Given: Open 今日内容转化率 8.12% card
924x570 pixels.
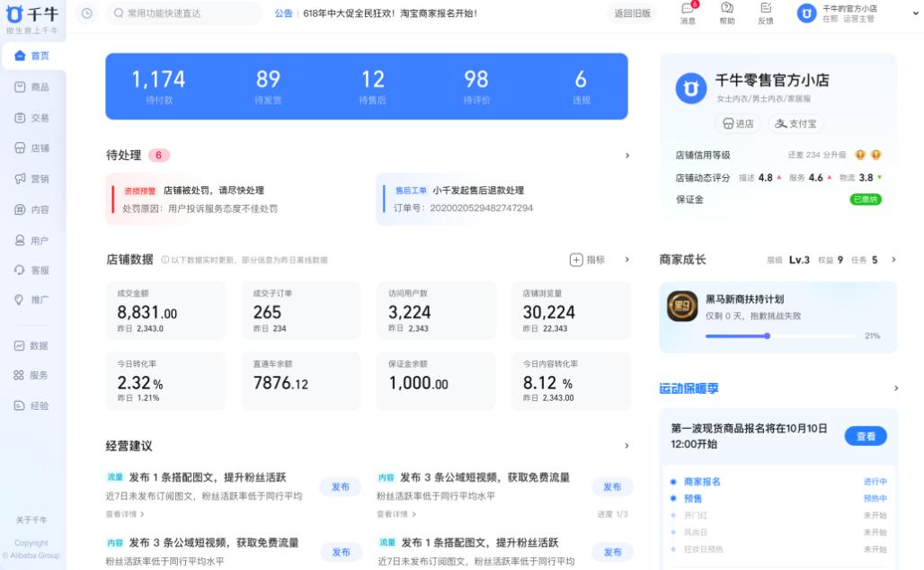Looking at the screenshot, I should pyautogui.click(x=571, y=381).
